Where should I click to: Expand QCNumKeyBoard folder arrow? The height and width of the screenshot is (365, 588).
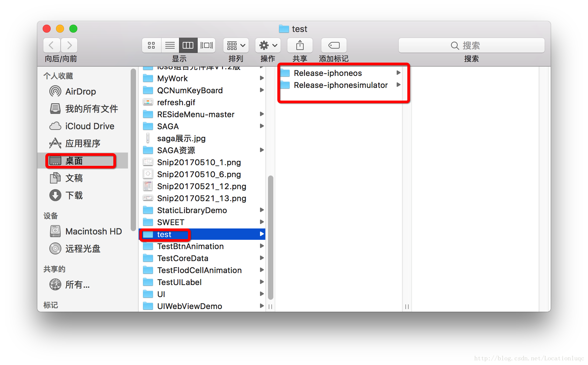click(x=262, y=90)
